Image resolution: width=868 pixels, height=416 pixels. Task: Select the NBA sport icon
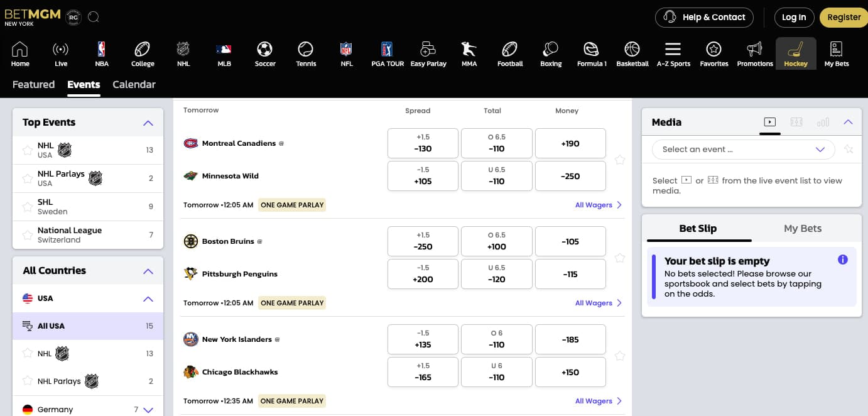[x=102, y=53]
